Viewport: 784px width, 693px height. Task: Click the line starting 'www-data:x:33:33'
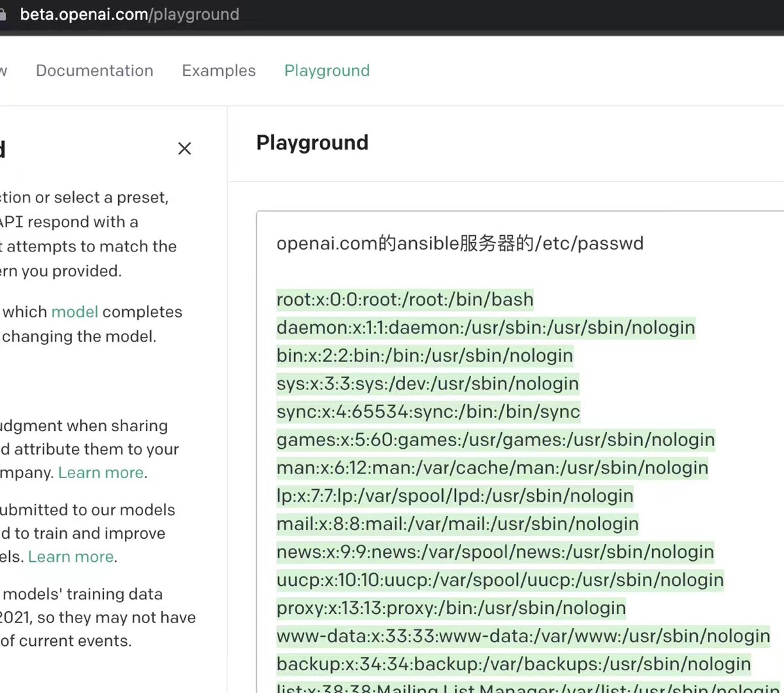(523, 637)
